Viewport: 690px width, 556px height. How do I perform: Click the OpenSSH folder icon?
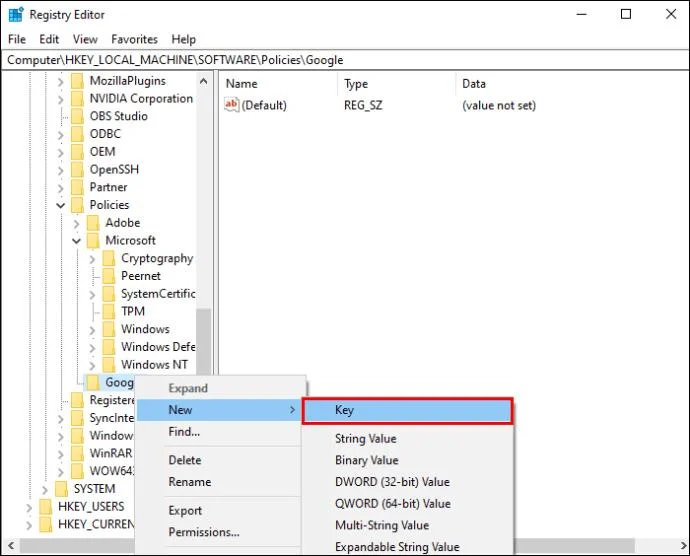[x=77, y=169]
